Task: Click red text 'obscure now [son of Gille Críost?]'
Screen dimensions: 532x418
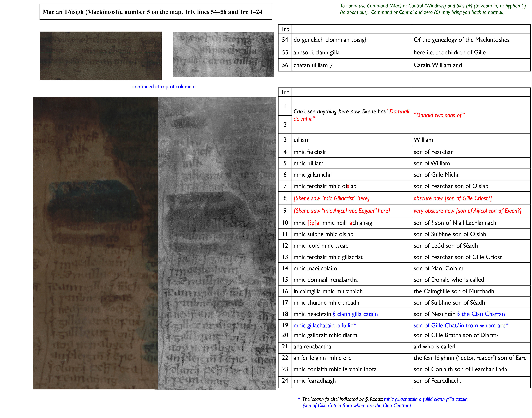Action: coord(453,198)
